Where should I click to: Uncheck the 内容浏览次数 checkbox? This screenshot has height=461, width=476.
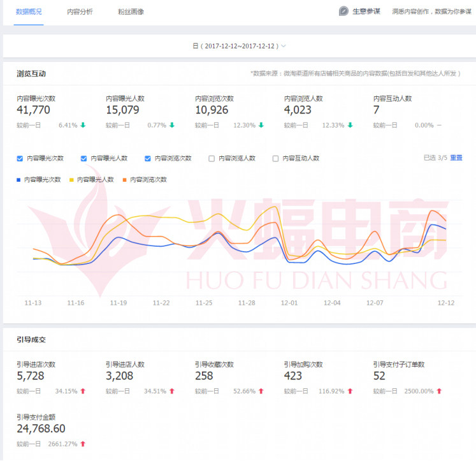148,158
